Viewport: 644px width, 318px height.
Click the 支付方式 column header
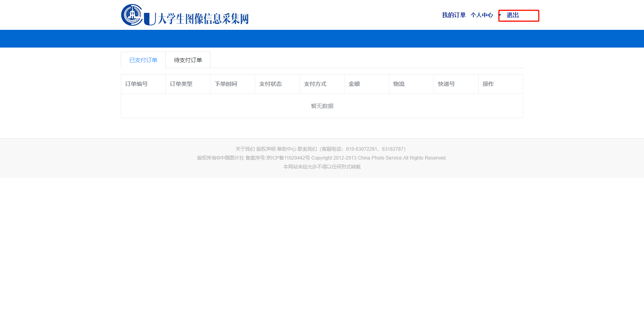coord(315,84)
